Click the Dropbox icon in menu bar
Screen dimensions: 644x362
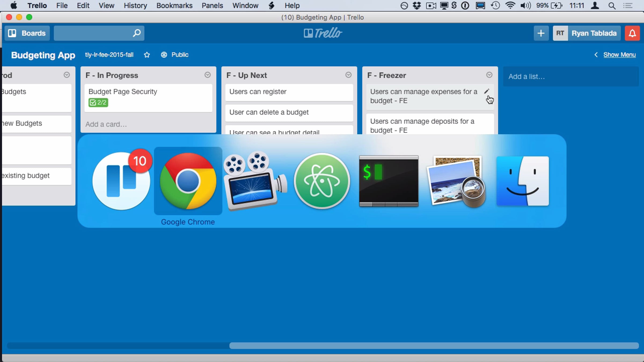417,5
